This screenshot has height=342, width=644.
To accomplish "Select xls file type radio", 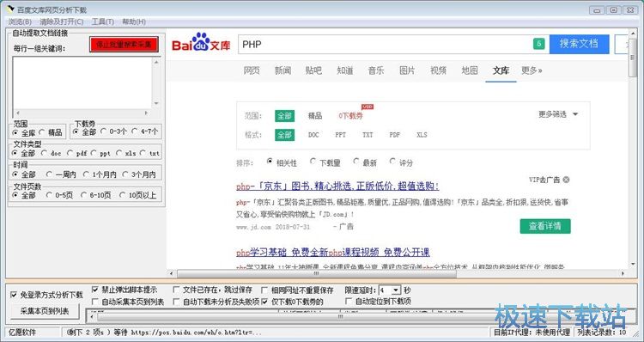I will (126, 153).
